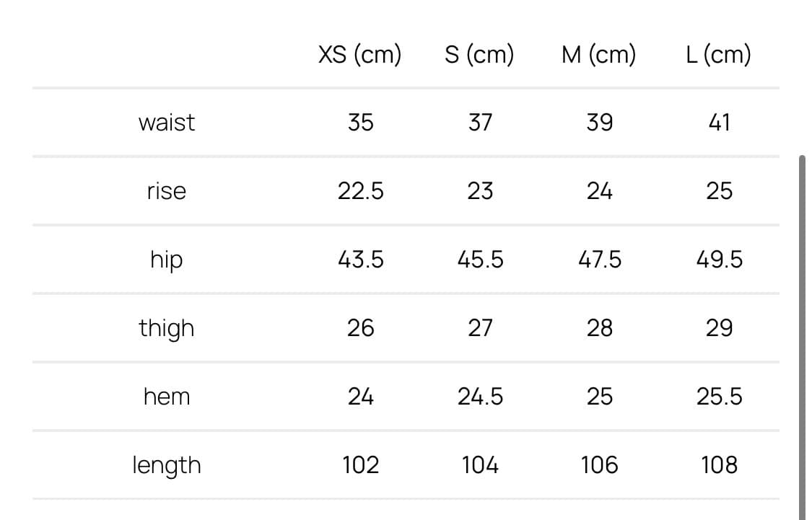The image size is (812, 520).
Task: Click the XS (cm) column header
Action: 359,54
